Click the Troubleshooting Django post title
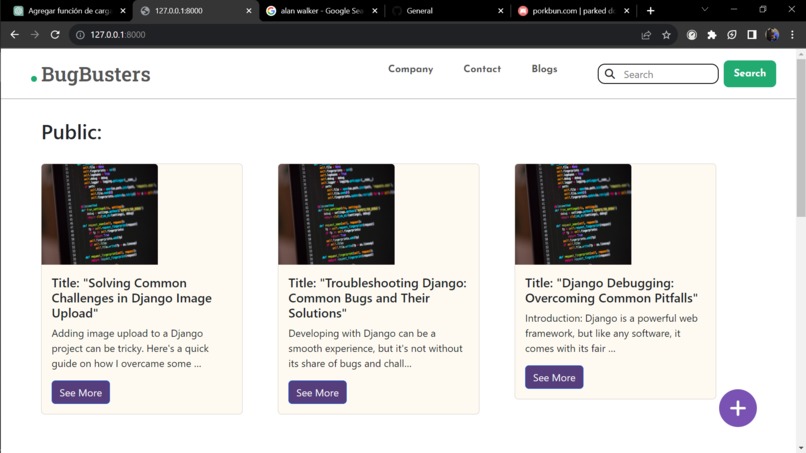 coord(377,298)
